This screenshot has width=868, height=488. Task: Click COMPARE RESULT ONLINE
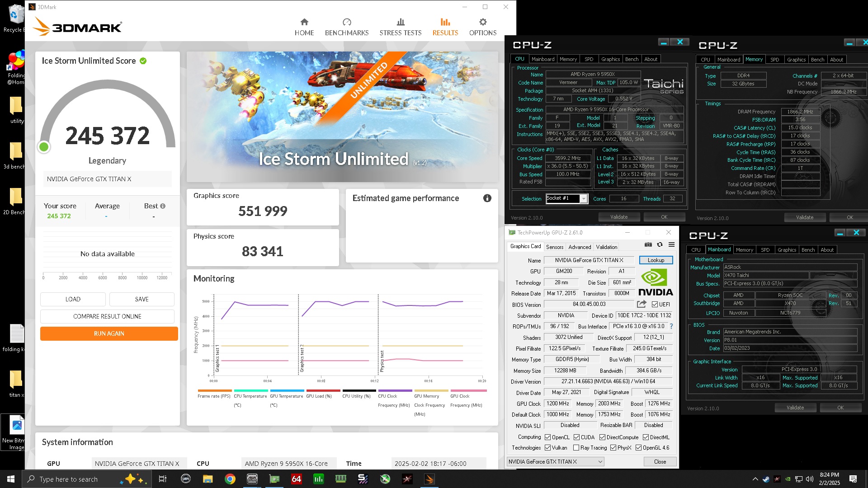coord(107,316)
